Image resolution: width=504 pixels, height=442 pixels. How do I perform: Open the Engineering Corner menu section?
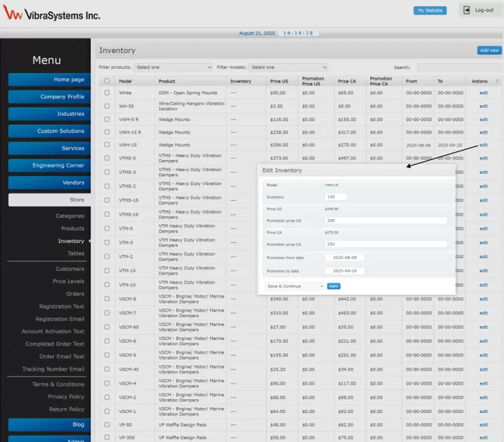(x=49, y=166)
